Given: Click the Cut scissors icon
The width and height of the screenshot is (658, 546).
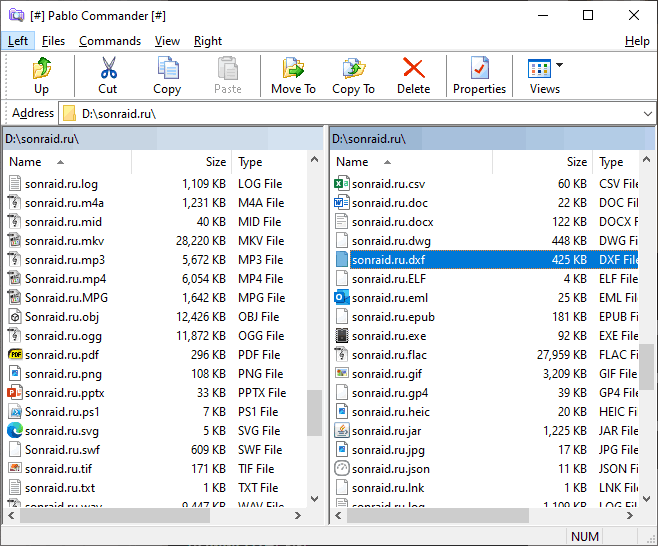Looking at the screenshot, I should coord(109,68).
